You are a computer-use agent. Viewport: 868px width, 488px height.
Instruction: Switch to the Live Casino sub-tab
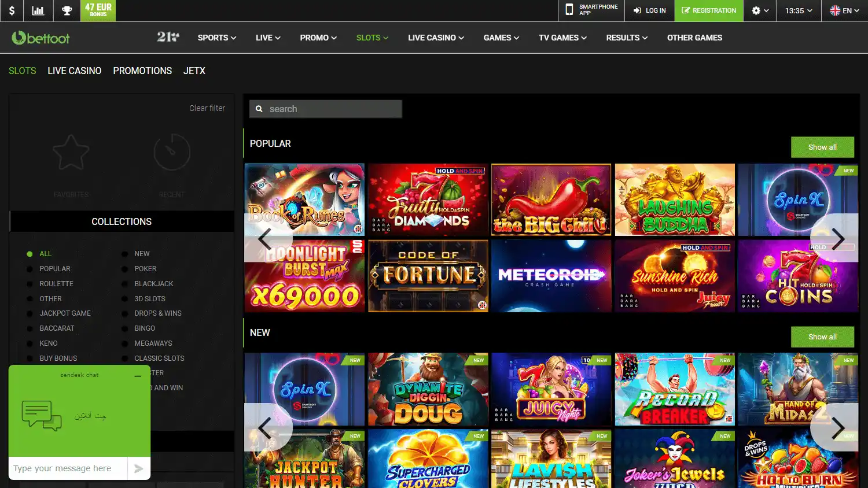[75, 71]
